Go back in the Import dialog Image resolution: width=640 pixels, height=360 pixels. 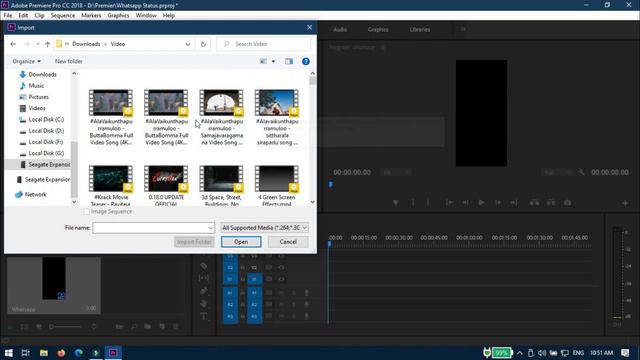point(13,44)
